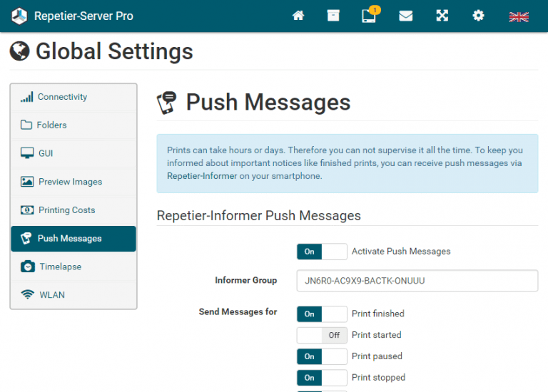Viewport: 548px width, 392px height.
Task: Click the Informer Group label
Action: 246,280
